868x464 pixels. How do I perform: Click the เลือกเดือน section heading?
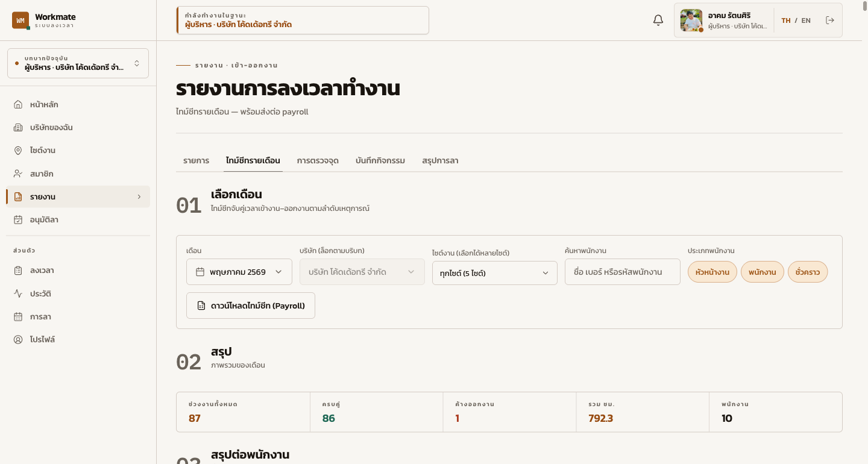[236, 195]
